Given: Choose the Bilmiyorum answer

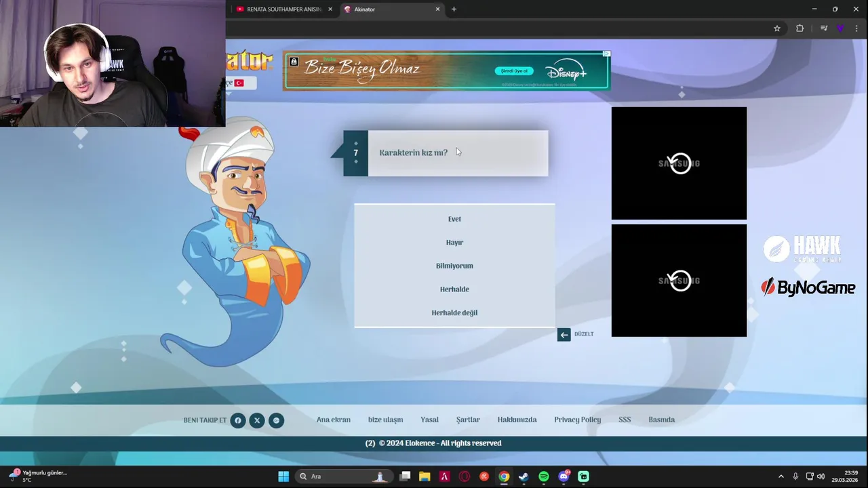Looking at the screenshot, I should [x=454, y=266].
